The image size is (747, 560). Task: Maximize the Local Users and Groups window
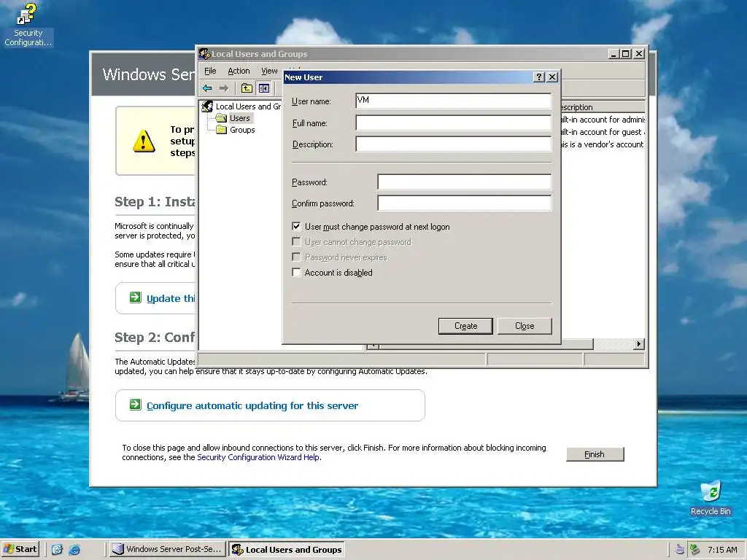626,54
